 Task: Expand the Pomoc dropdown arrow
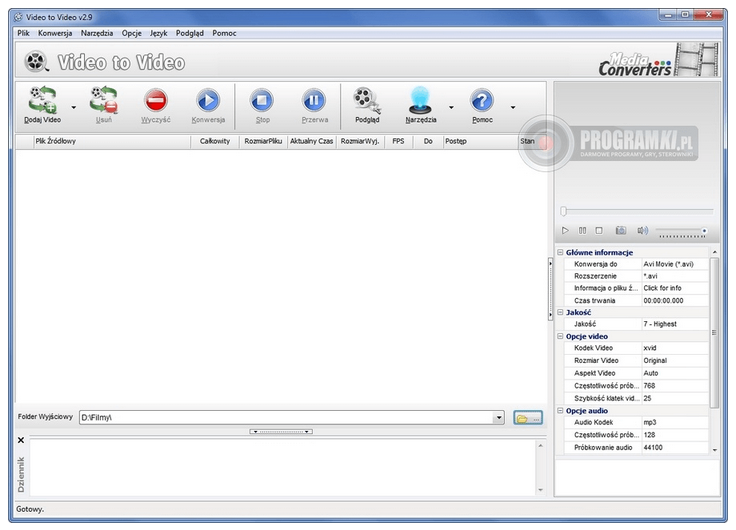pyautogui.click(x=513, y=108)
